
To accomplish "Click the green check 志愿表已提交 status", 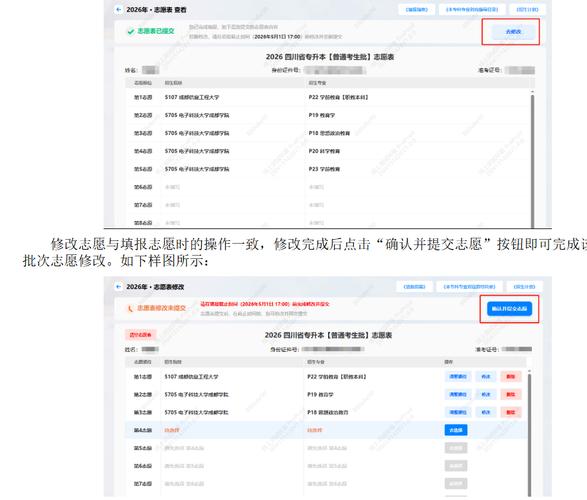I will [x=151, y=31].
